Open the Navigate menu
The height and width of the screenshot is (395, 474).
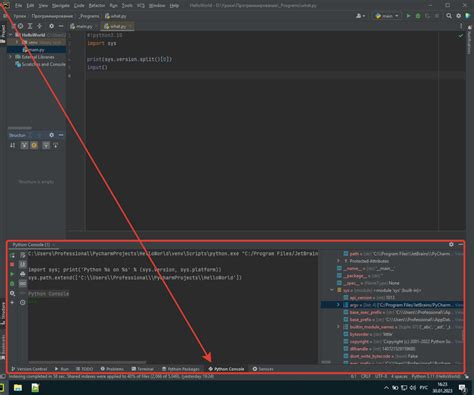pyautogui.click(x=61, y=6)
